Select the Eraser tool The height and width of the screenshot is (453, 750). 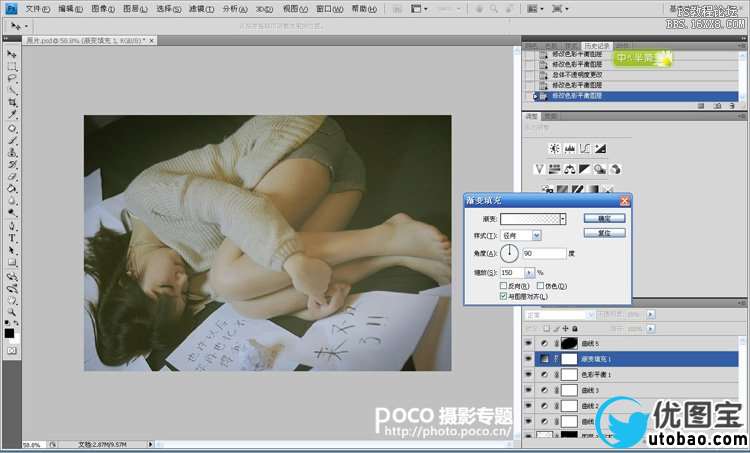pos(11,177)
